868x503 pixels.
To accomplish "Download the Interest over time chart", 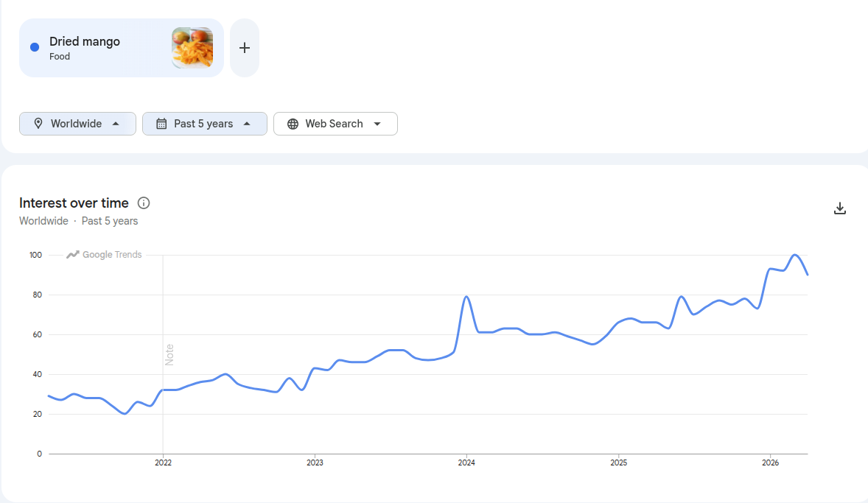I will (840, 208).
